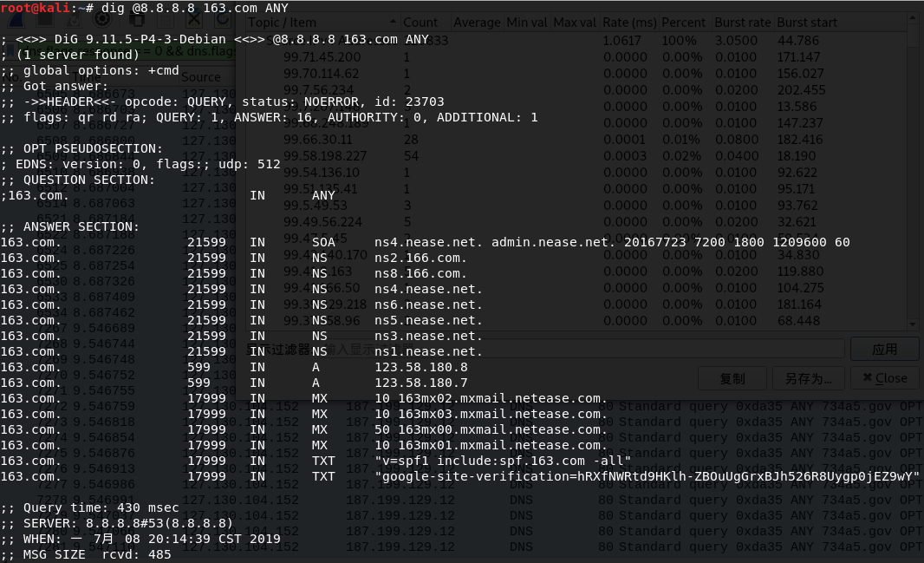Click the 'OPT PSEUDOSECTION:' line

(x=81, y=148)
